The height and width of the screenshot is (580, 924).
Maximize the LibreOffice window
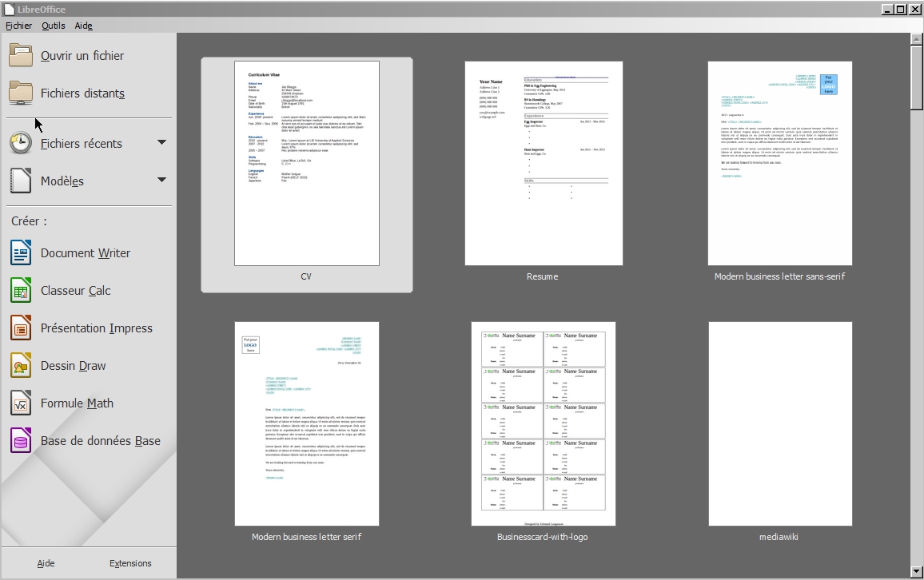[x=901, y=9]
